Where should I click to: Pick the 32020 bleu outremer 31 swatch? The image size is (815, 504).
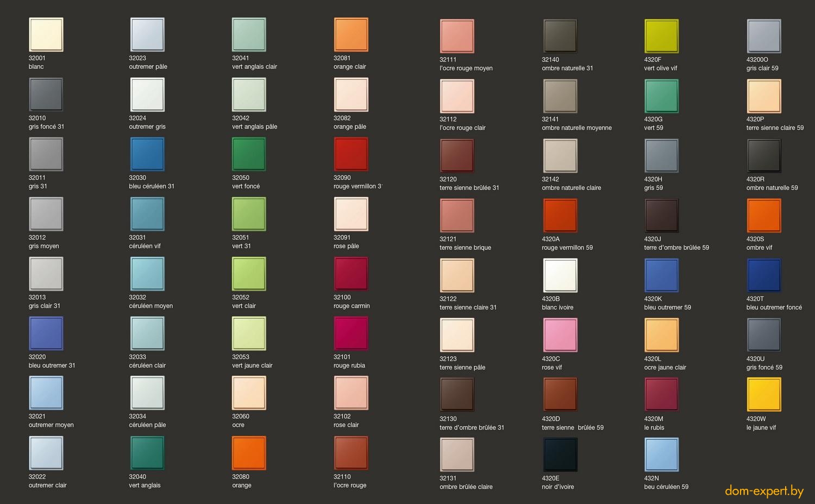coord(46,333)
